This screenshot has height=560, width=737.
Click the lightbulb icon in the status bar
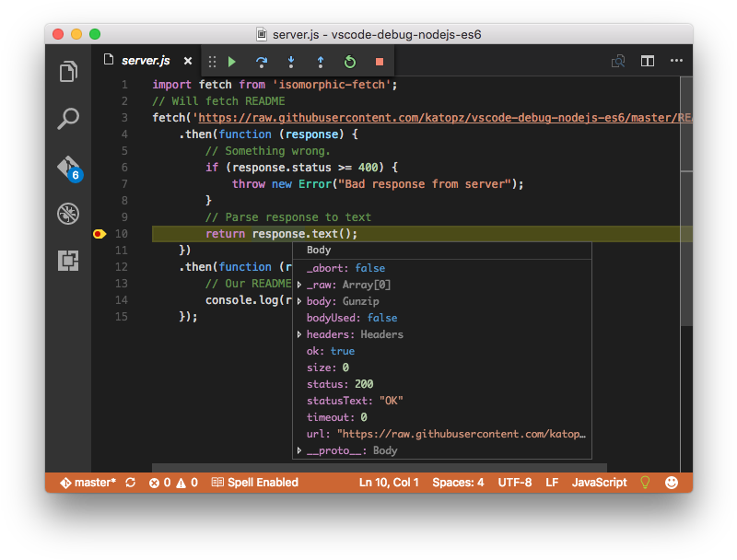tap(645, 482)
